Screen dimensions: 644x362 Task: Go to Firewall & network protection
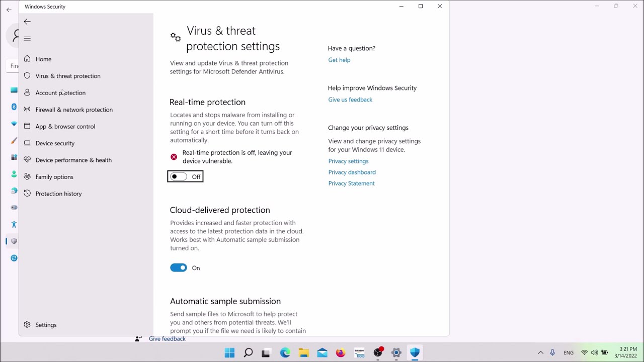[x=74, y=110]
